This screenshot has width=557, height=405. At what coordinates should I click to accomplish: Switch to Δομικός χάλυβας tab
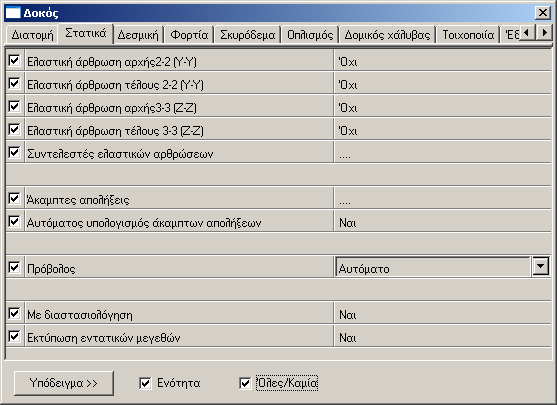(387, 35)
